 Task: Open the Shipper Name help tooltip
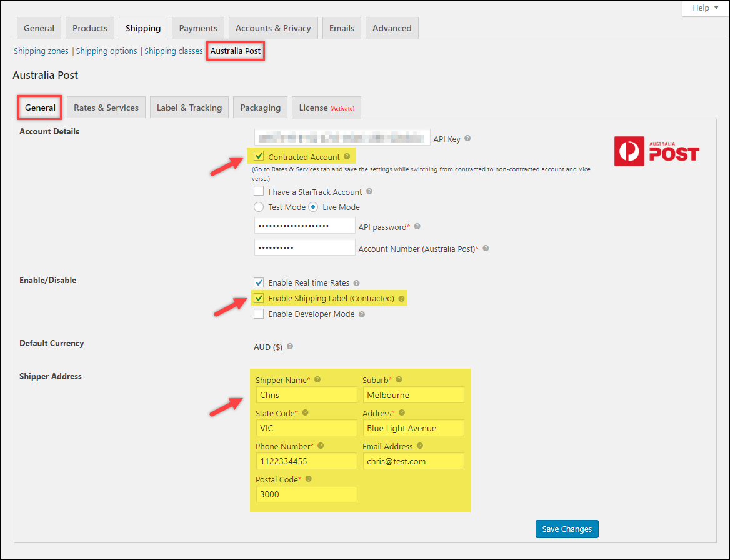click(x=317, y=379)
